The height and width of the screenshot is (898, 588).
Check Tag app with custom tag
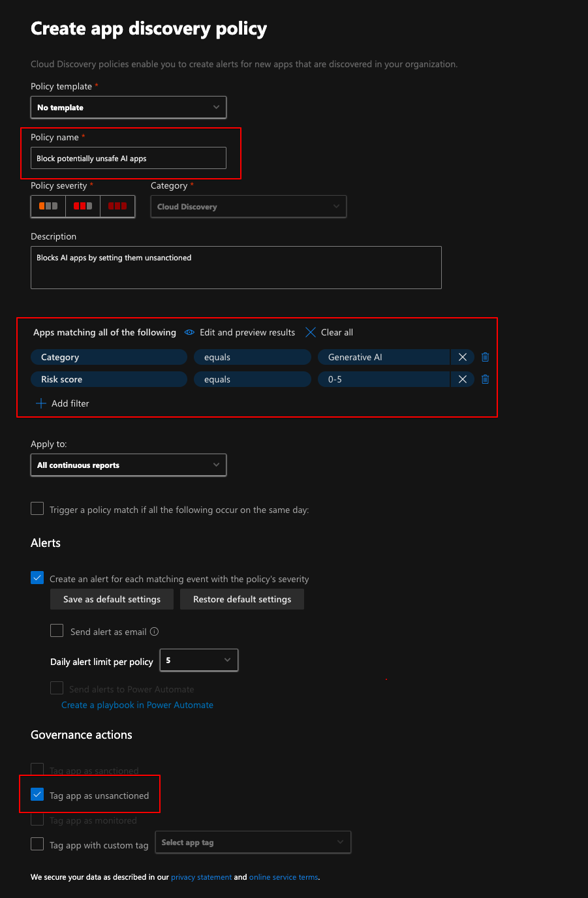tap(38, 844)
